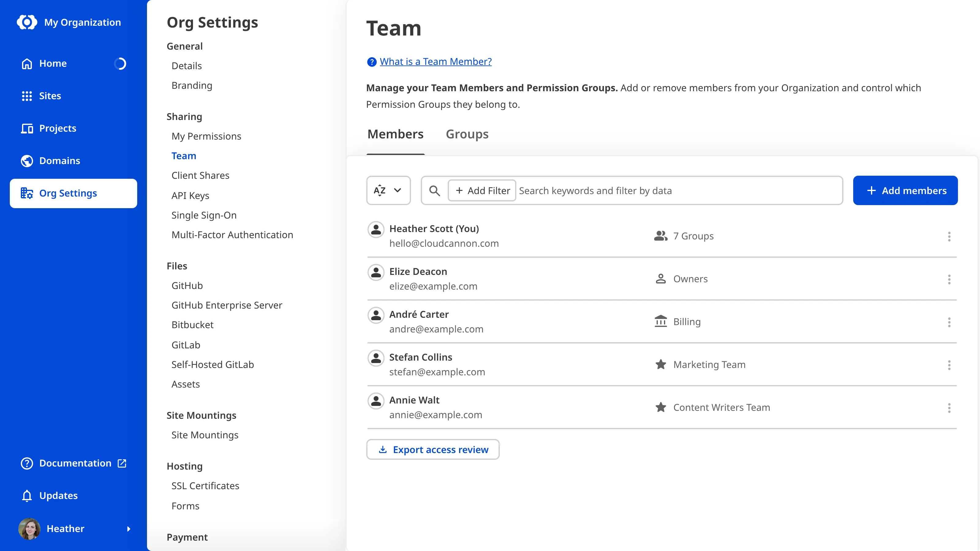Click the Billing group icon for André Carter
This screenshot has height=551, width=980.
tap(661, 321)
